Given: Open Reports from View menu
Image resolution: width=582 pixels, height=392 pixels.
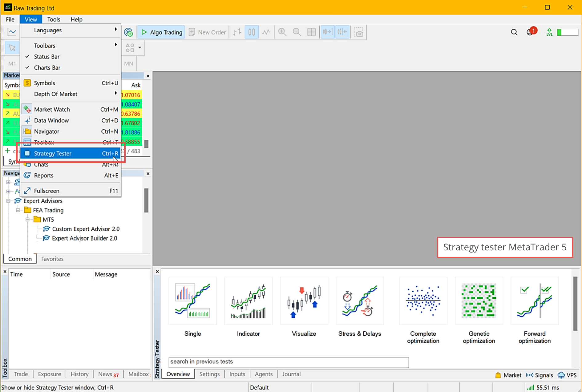Looking at the screenshot, I should point(71,176).
